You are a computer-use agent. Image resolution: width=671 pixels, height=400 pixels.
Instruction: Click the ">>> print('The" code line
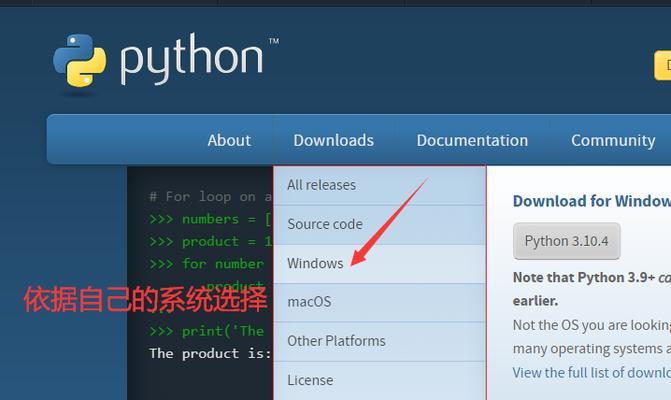coord(207,331)
